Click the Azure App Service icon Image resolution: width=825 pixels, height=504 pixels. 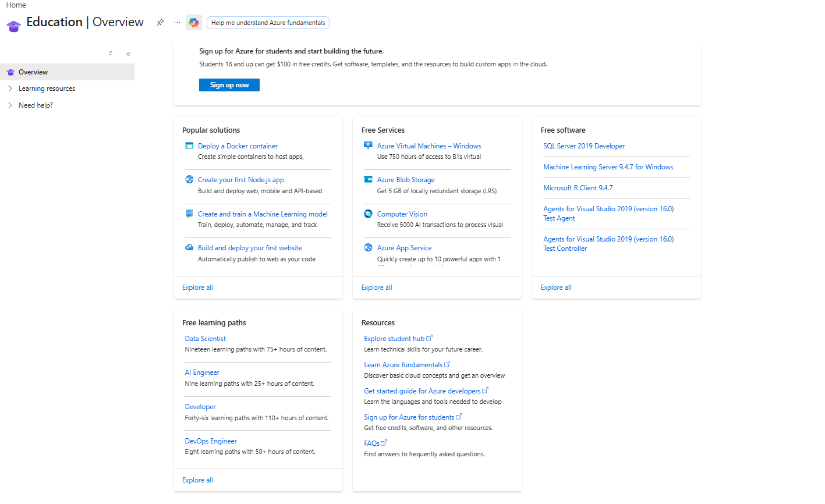[368, 247]
